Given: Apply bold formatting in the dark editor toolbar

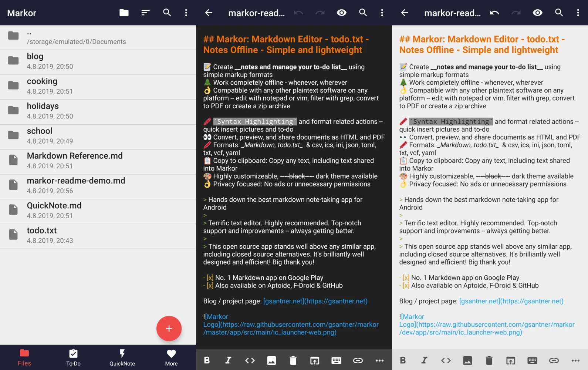Looking at the screenshot, I should tap(207, 360).
